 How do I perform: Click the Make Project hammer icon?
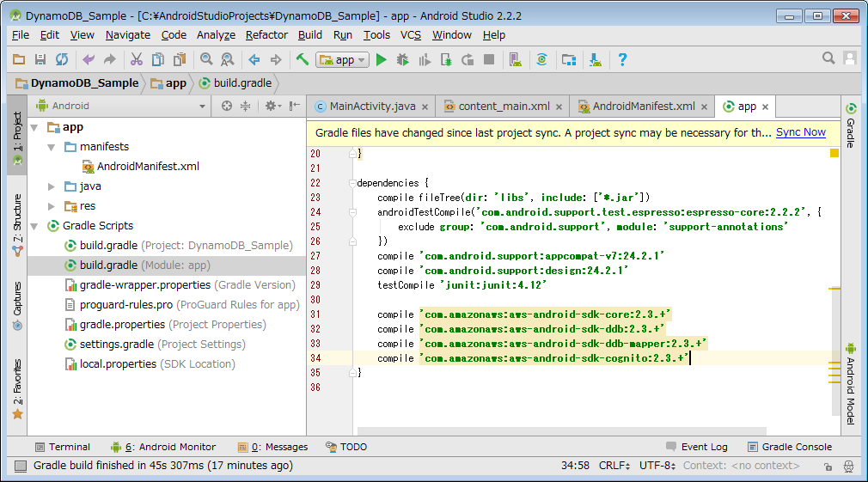pyautogui.click(x=302, y=59)
